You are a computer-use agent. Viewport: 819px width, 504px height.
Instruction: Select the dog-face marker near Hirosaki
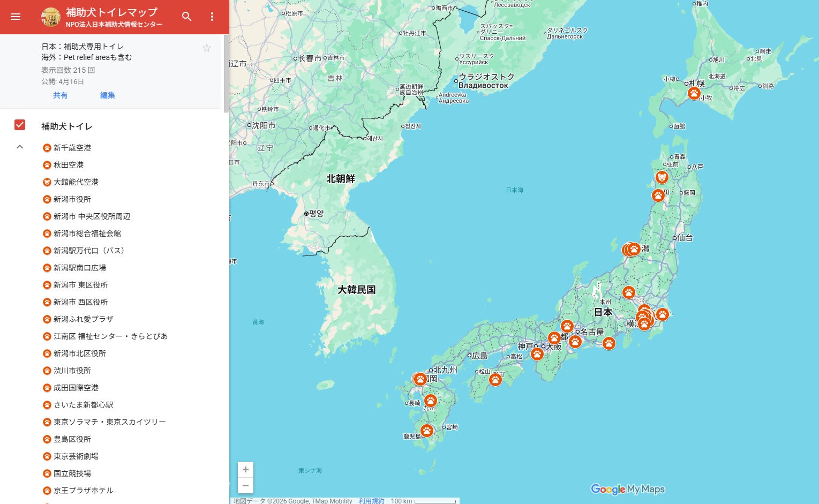[x=662, y=177]
